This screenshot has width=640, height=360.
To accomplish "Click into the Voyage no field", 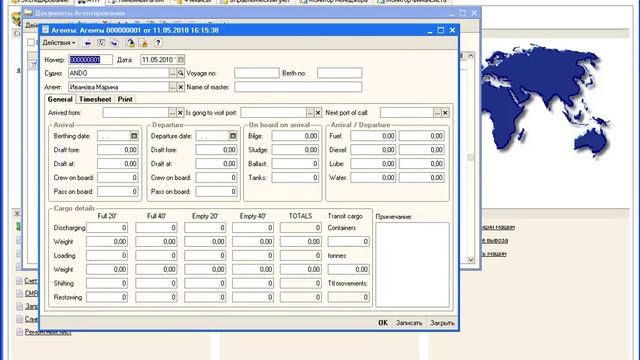I will pyautogui.click(x=257, y=73).
